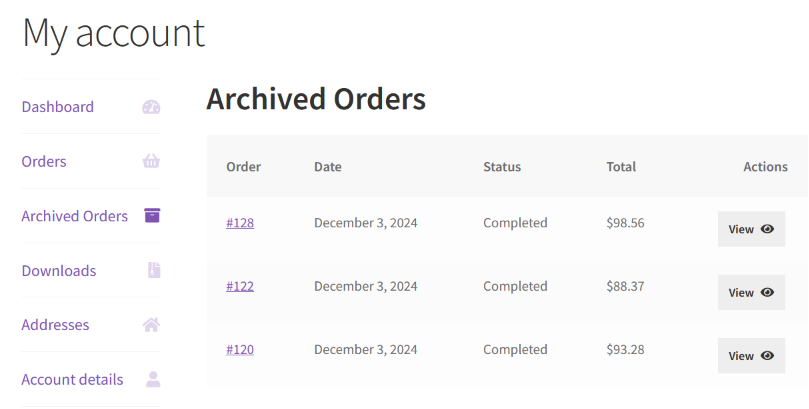Click the Downloads file icon
Screen dimensions: 809x409
(153, 270)
